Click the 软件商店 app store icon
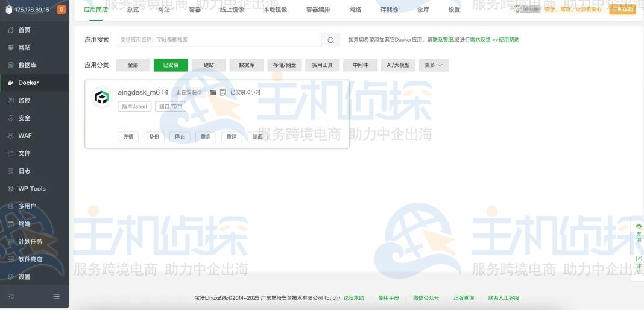This screenshot has width=644, height=310. pyautogui.click(x=11, y=259)
